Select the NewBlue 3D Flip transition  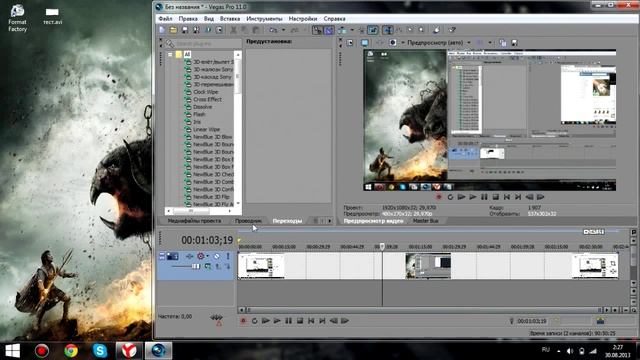(x=211, y=197)
